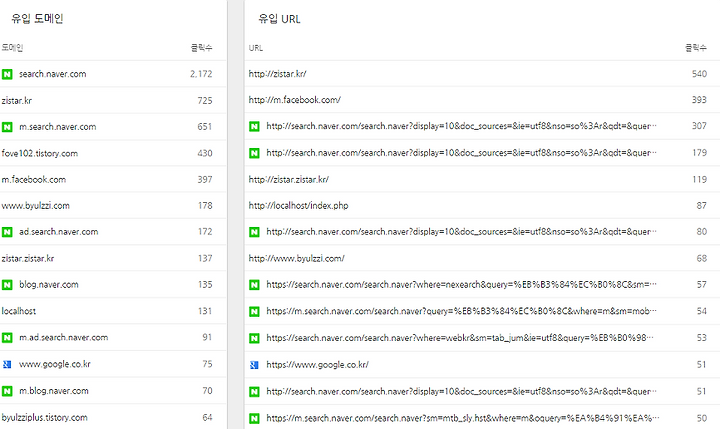The width and height of the screenshot is (720, 429).
Task: Click the 430 count for fove102.tistory.com
Action: [x=205, y=153]
